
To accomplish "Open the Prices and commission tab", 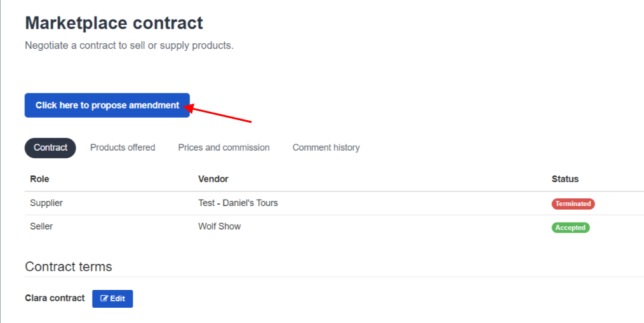I will [224, 148].
